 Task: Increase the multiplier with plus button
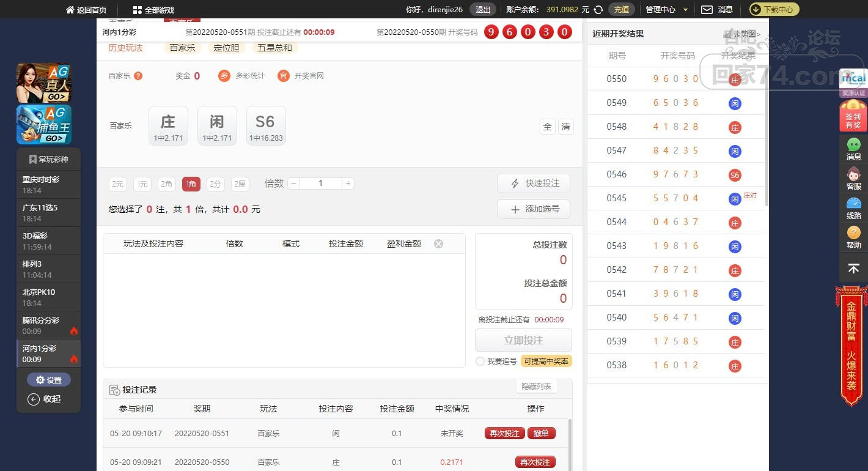(348, 184)
